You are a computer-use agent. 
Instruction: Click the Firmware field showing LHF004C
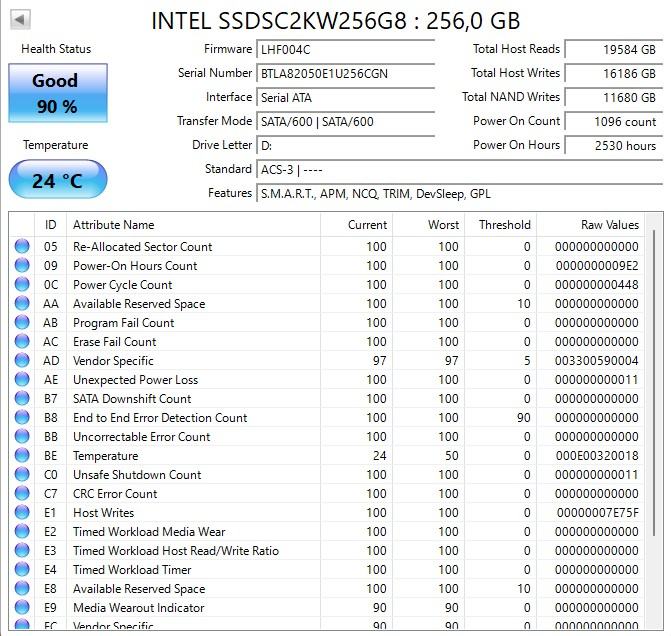(345, 49)
